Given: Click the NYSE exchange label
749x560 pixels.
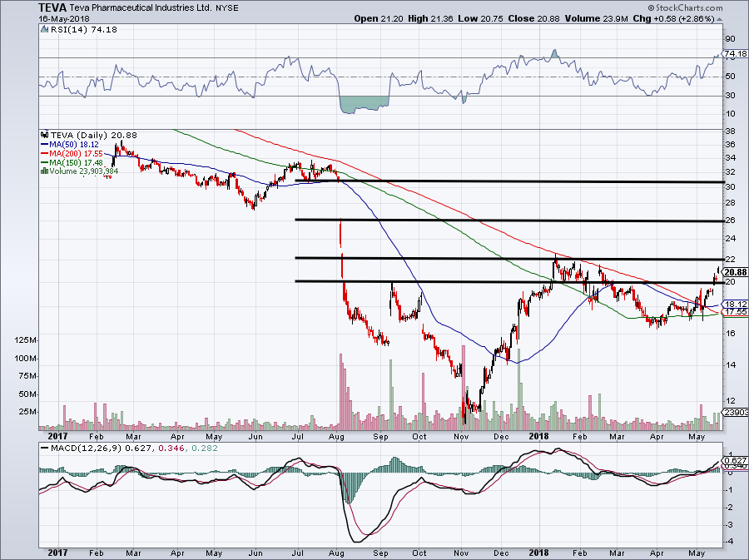Looking at the screenshot, I should pyautogui.click(x=227, y=8).
